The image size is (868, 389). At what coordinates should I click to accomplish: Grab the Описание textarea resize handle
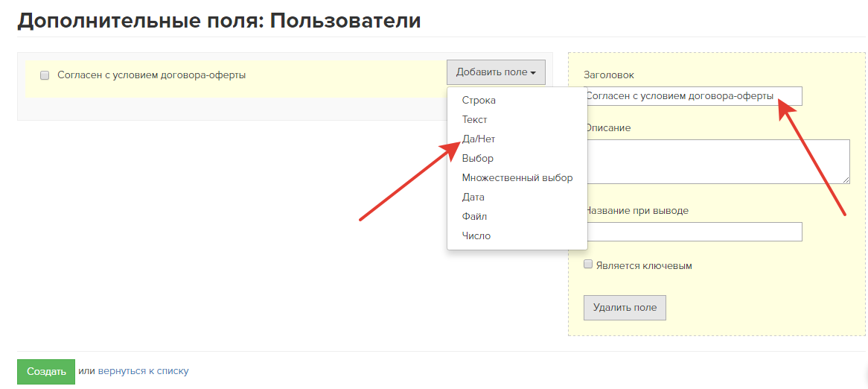click(846, 180)
